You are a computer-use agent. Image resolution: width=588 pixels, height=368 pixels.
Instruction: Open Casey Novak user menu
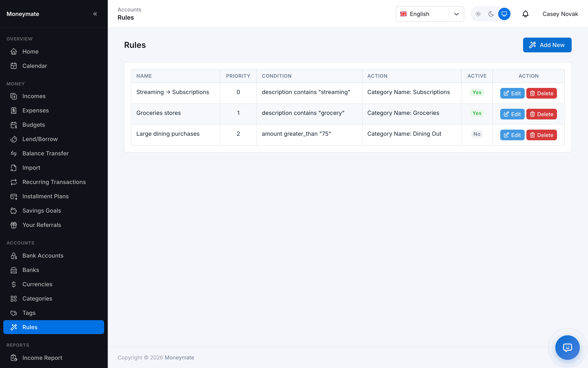click(x=560, y=14)
